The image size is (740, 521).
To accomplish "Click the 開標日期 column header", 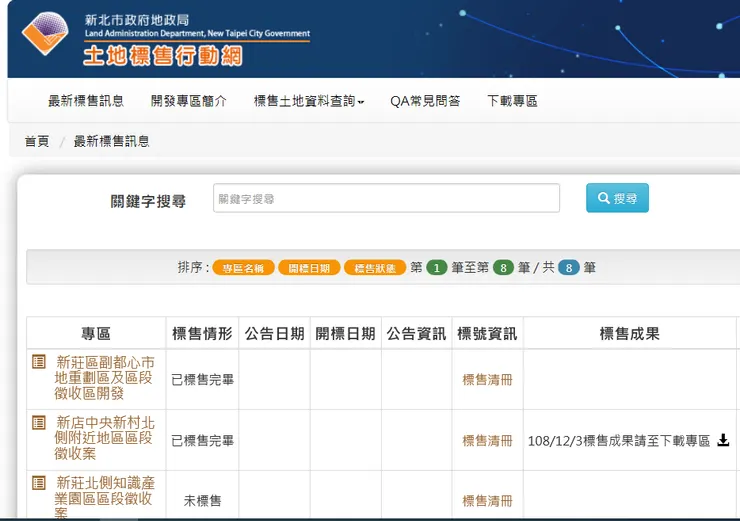I will coord(345,334).
